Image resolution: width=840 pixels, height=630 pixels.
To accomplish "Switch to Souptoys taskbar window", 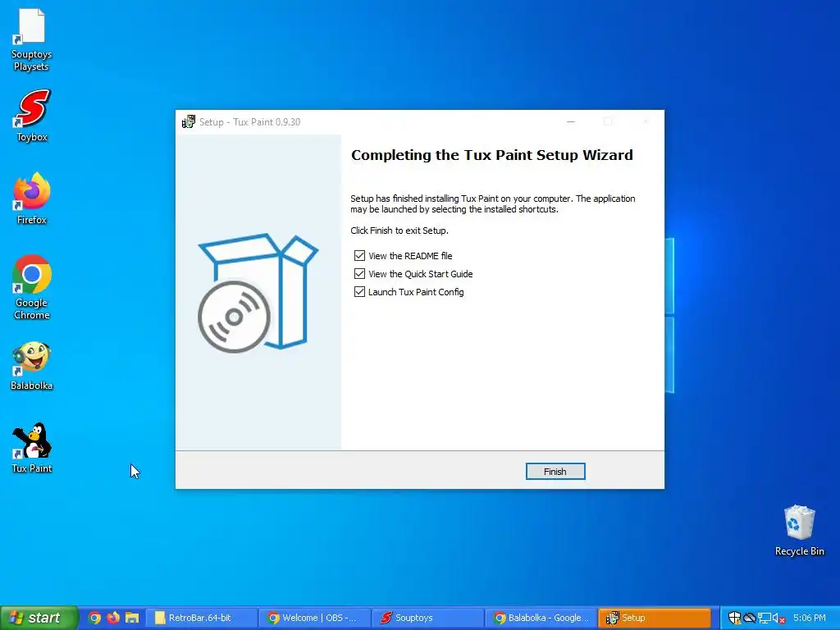I will pyautogui.click(x=427, y=618).
